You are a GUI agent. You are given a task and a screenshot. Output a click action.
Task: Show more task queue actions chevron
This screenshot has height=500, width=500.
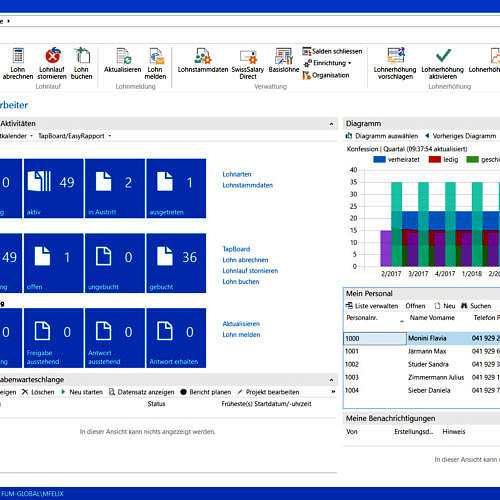tap(333, 392)
